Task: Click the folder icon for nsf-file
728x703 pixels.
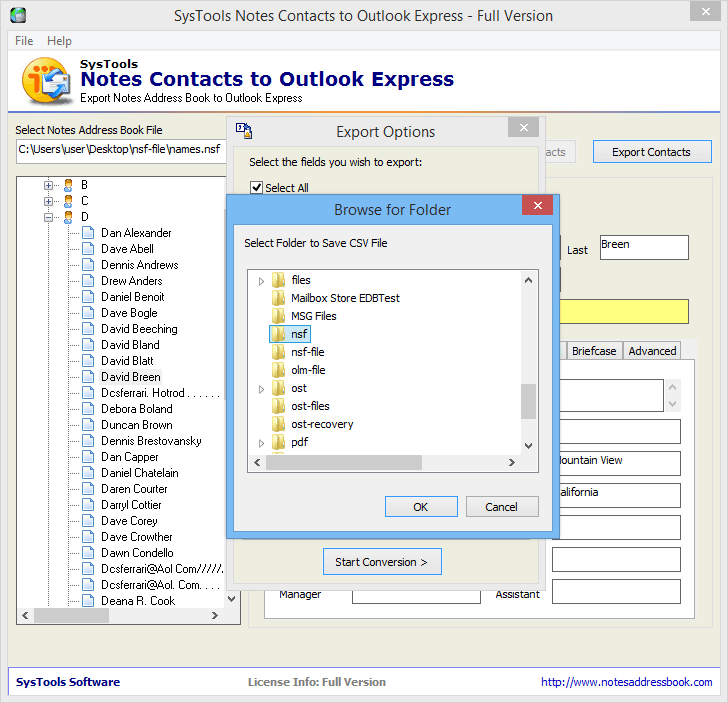Action: 279,352
